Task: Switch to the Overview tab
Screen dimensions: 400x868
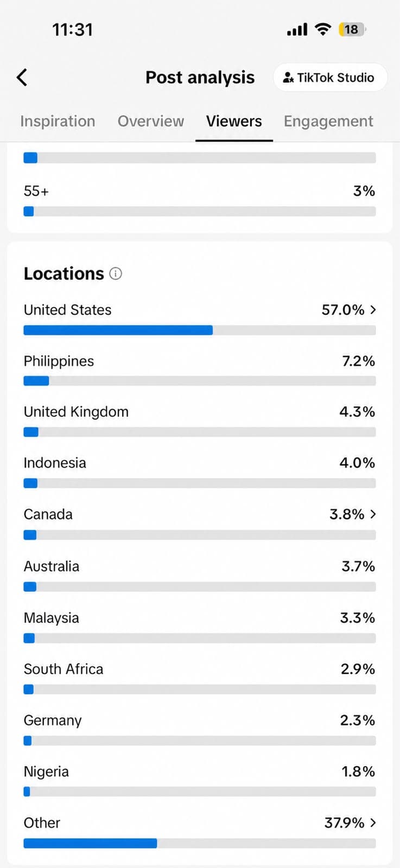Action: tap(151, 121)
